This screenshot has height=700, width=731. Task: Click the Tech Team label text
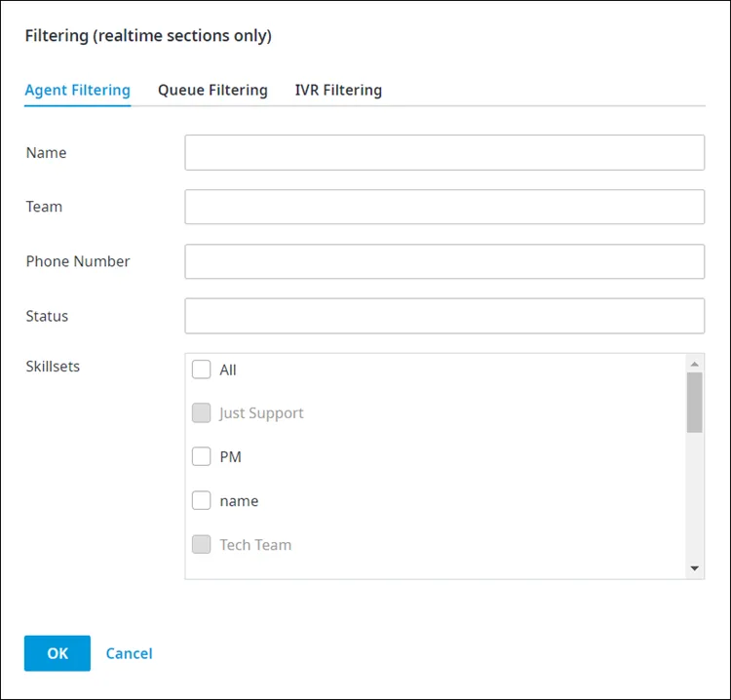tap(255, 545)
